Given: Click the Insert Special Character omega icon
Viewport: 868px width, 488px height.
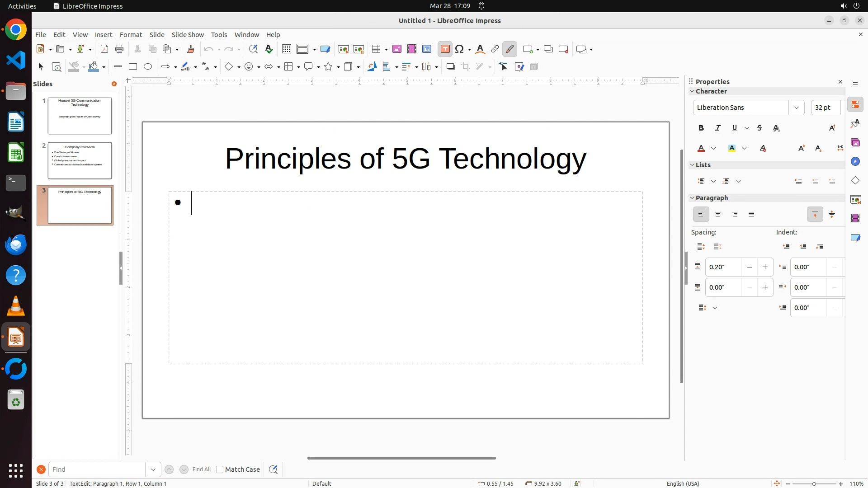Looking at the screenshot, I should (x=460, y=49).
